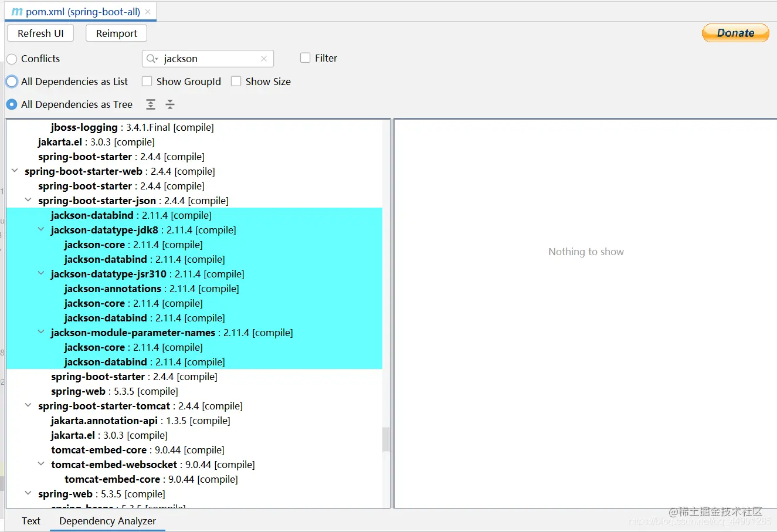The image size is (777, 532).
Task: Click the dependency tree vertical scrollbar thumb
Action: point(386,439)
